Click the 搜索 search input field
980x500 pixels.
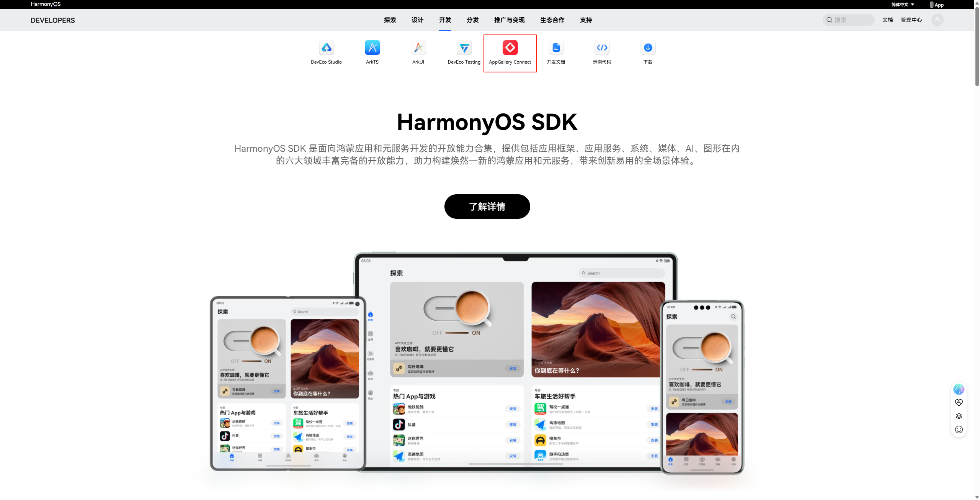[x=848, y=20]
